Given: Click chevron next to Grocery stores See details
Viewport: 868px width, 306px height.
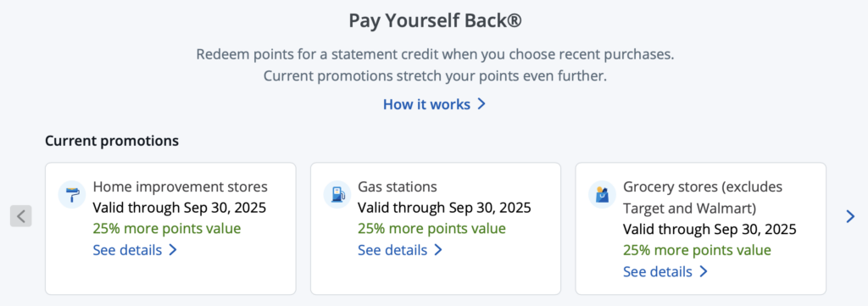Looking at the screenshot, I should click(703, 272).
